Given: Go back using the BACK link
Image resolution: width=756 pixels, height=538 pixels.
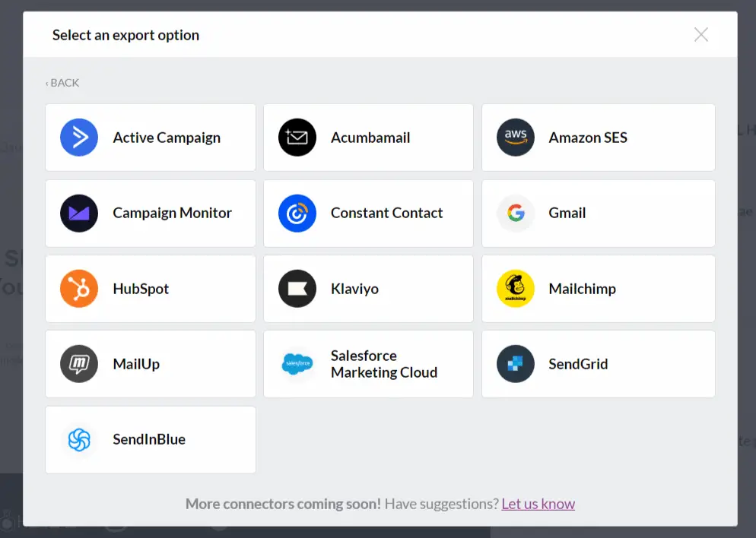Looking at the screenshot, I should (x=62, y=83).
